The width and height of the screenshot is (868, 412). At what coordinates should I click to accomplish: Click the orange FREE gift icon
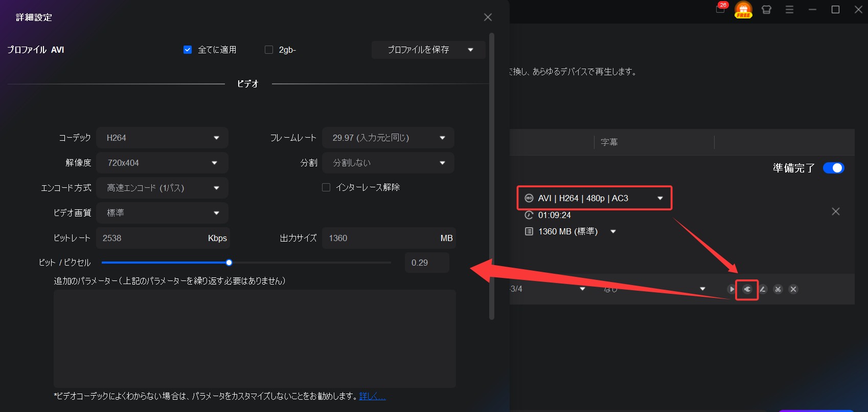[743, 9]
